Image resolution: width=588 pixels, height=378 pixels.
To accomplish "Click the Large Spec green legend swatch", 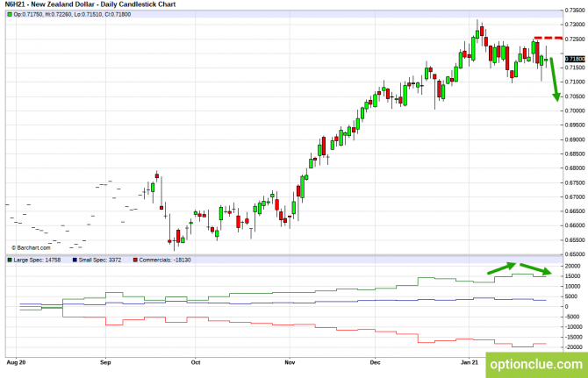I will click(x=10, y=260).
